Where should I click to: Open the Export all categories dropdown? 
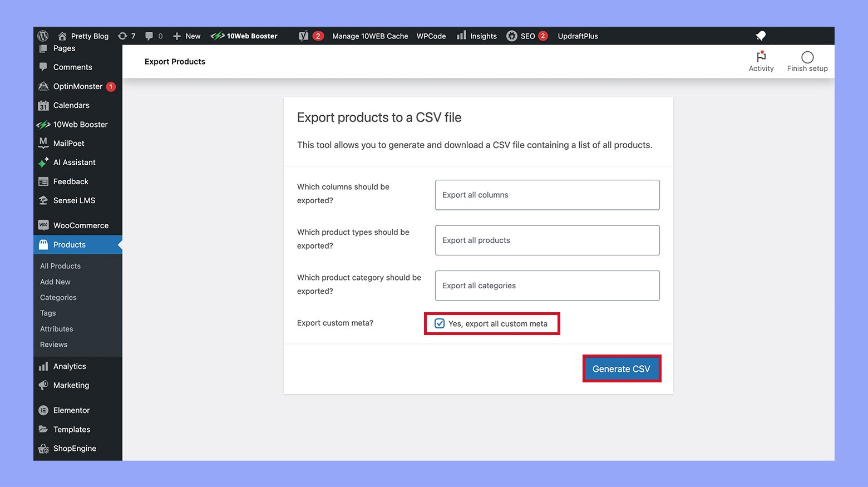(547, 286)
